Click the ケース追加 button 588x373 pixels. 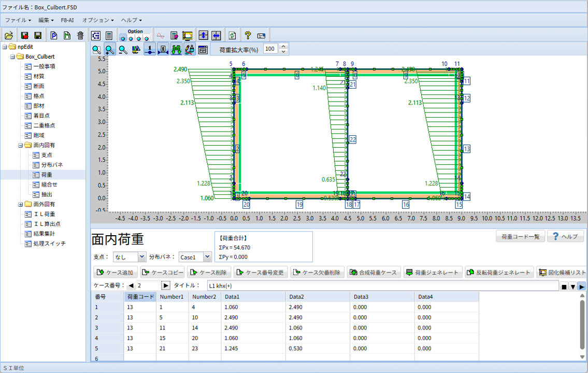(x=116, y=272)
